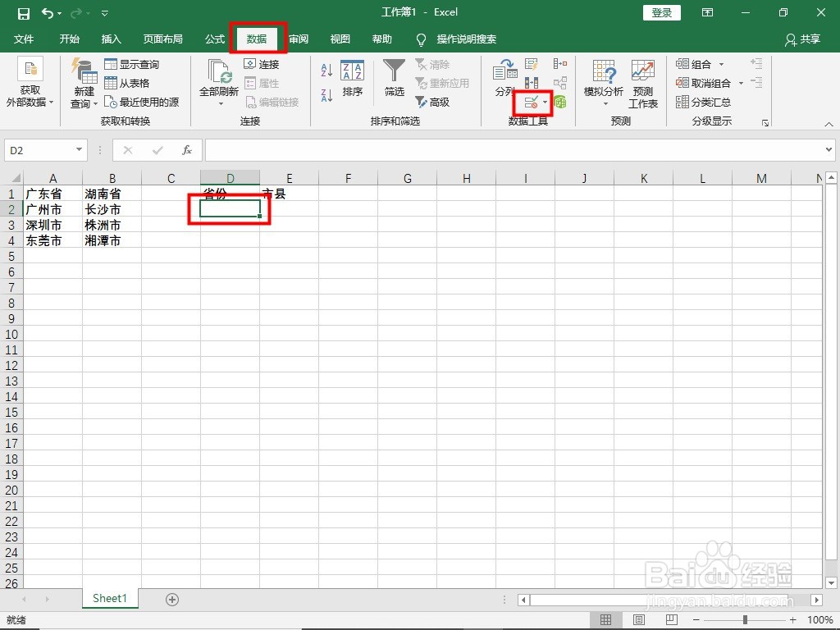The width and height of the screenshot is (840, 630).
Task: Switch to the Page Layout (页面布局) tab
Action: [x=163, y=39]
